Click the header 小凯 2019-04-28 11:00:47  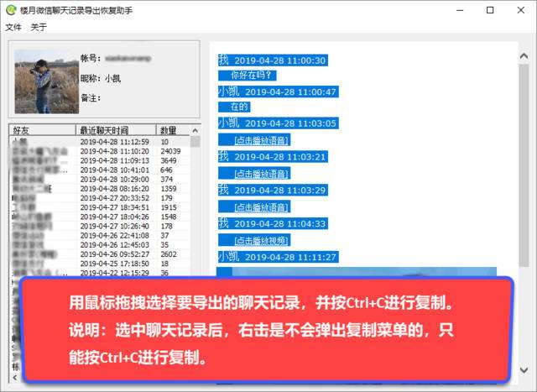(x=278, y=91)
